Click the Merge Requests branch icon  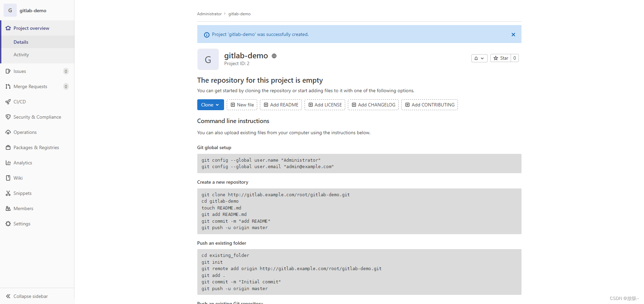[x=8, y=86]
